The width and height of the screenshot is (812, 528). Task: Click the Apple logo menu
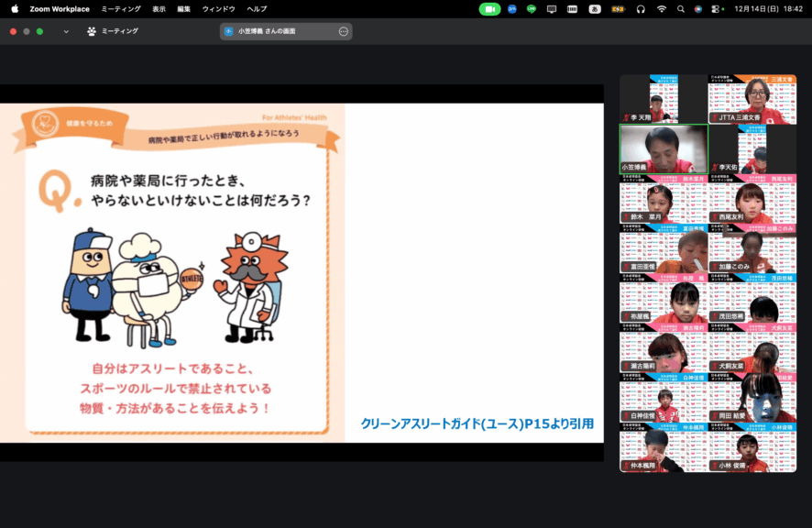tap(15, 9)
